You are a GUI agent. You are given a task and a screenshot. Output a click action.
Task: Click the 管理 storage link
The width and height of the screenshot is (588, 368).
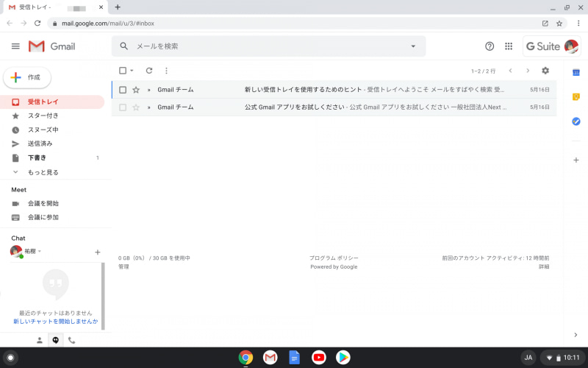tap(123, 266)
